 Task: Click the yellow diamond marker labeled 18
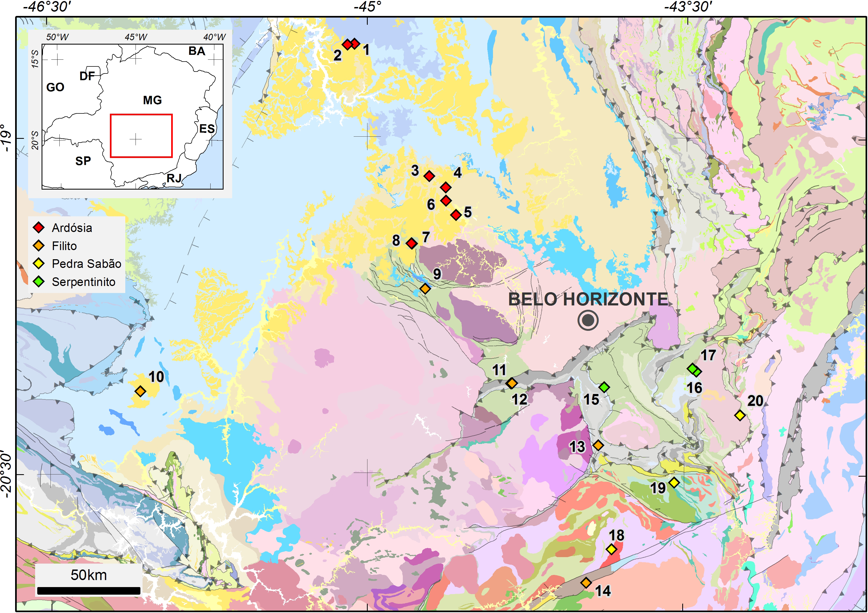click(x=611, y=549)
